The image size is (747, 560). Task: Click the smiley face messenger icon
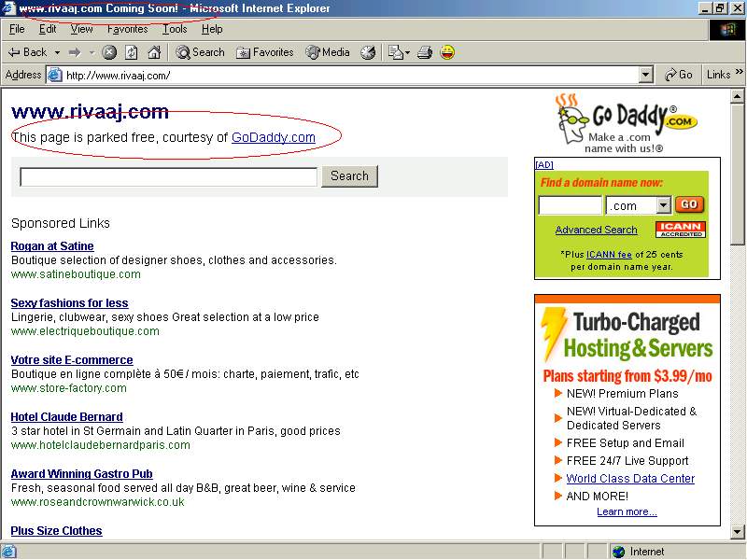click(x=447, y=52)
